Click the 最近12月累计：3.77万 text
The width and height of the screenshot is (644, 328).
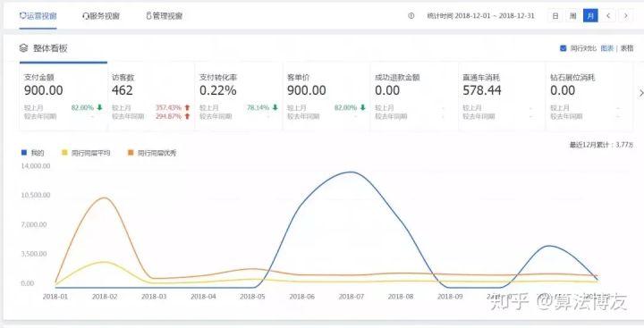(601, 145)
